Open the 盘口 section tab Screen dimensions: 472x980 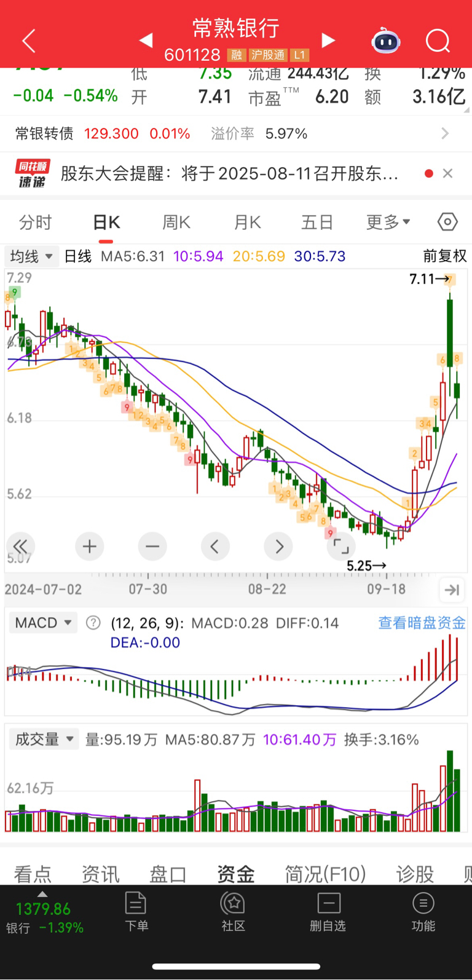coord(168,873)
